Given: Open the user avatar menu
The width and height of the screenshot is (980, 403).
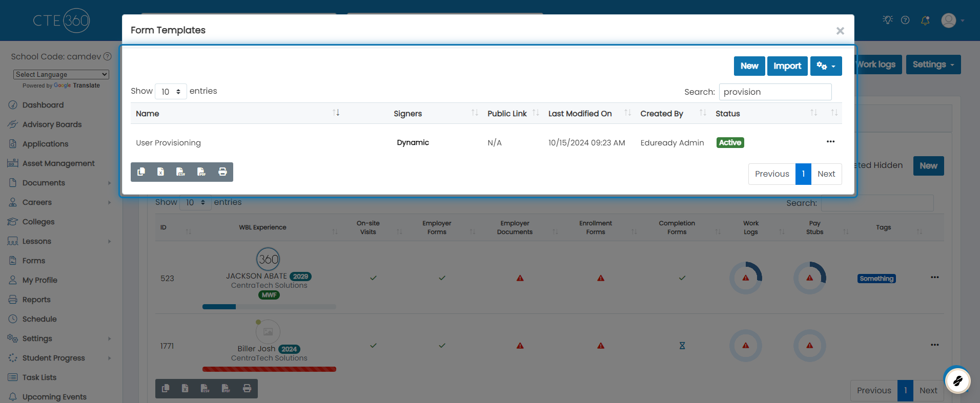Looking at the screenshot, I should tap(952, 20).
